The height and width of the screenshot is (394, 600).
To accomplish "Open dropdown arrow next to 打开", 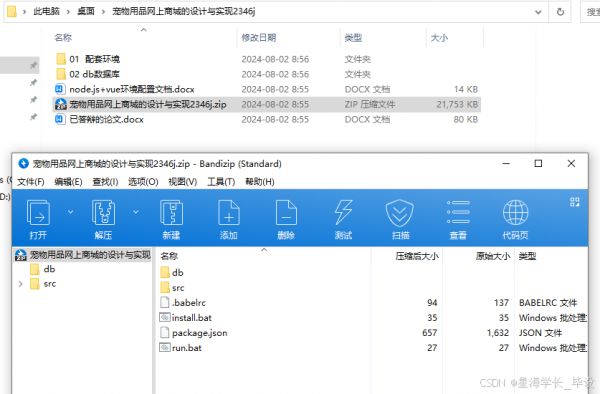I will coord(71,212).
